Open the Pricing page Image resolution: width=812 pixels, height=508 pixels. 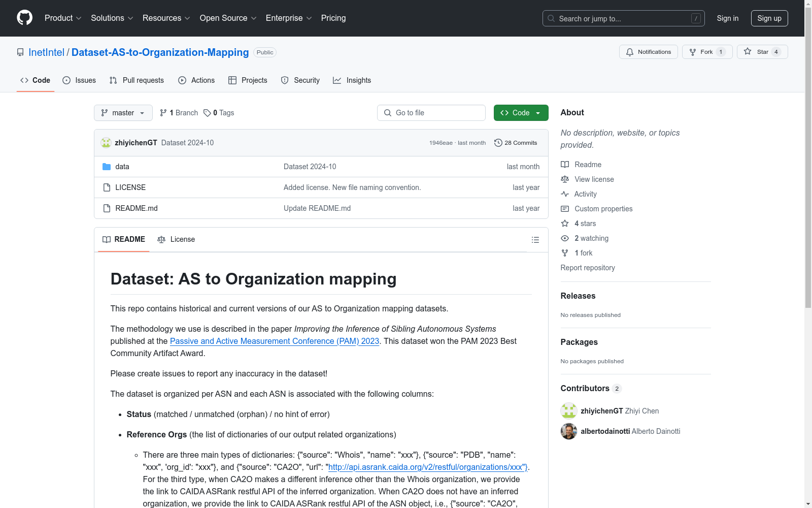pos(333,18)
